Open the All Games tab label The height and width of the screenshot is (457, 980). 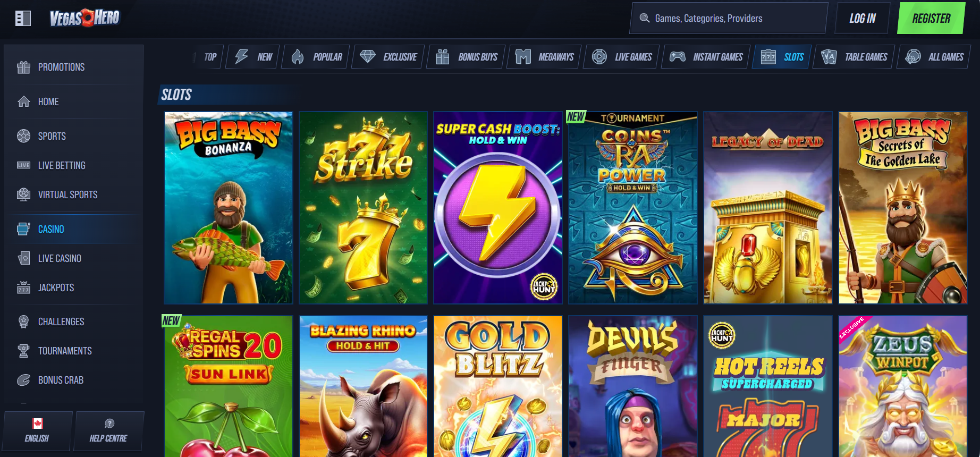[x=945, y=57]
